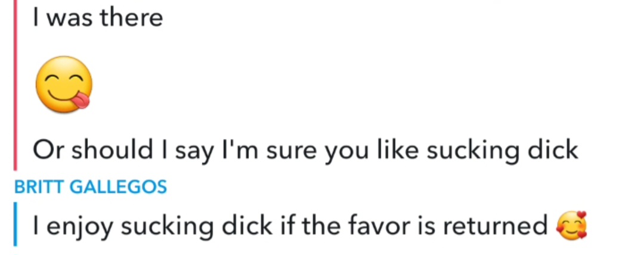Screen dimensions: 644x255
Task: Click the BRITT GALLEGOS sender name
Action: tap(90, 187)
